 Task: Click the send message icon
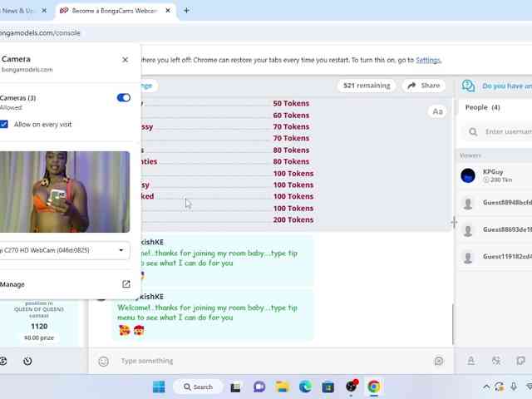(439, 361)
